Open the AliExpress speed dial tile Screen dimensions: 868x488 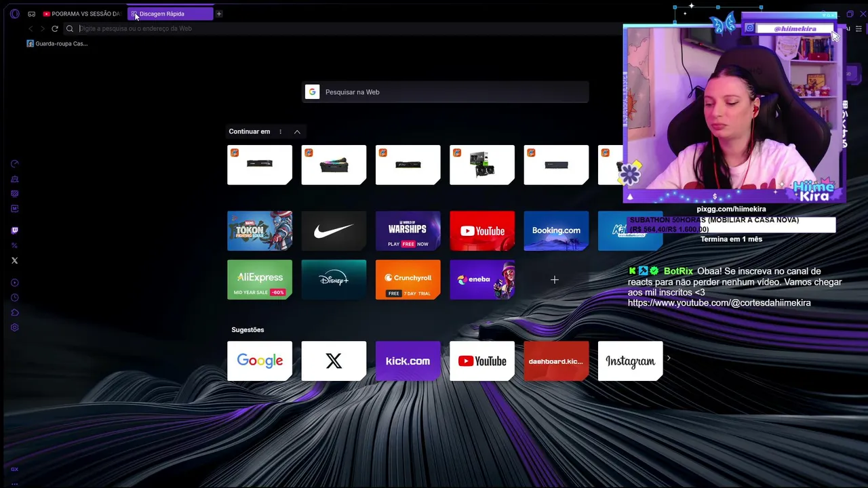pyautogui.click(x=260, y=280)
